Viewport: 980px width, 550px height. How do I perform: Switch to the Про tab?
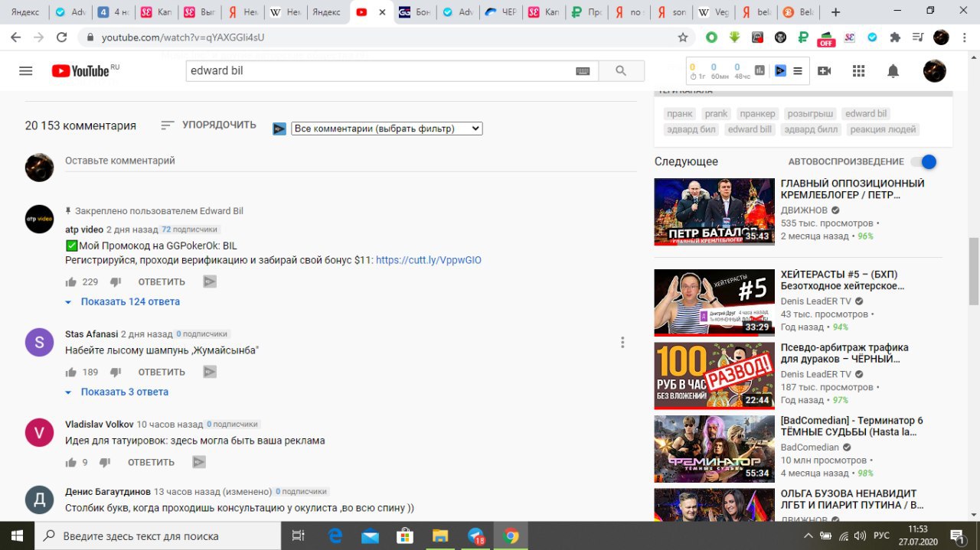click(x=586, y=12)
